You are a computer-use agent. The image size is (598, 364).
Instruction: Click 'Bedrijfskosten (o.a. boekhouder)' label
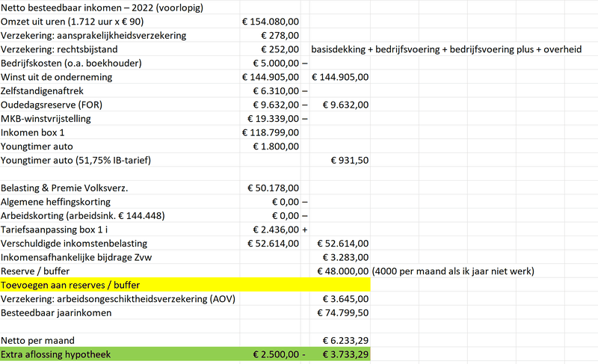click(x=71, y=64)
